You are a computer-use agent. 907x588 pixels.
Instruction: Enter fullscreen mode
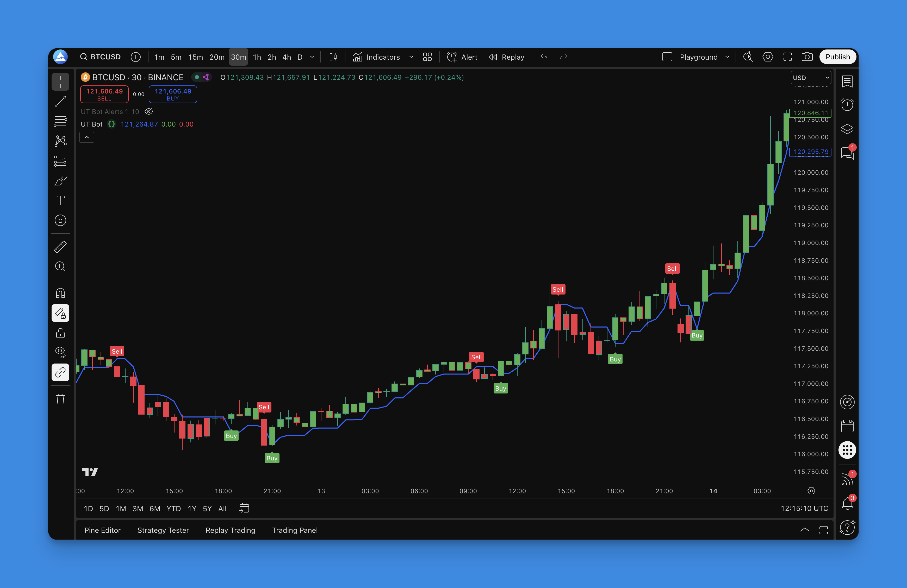[x=787, y=57]
